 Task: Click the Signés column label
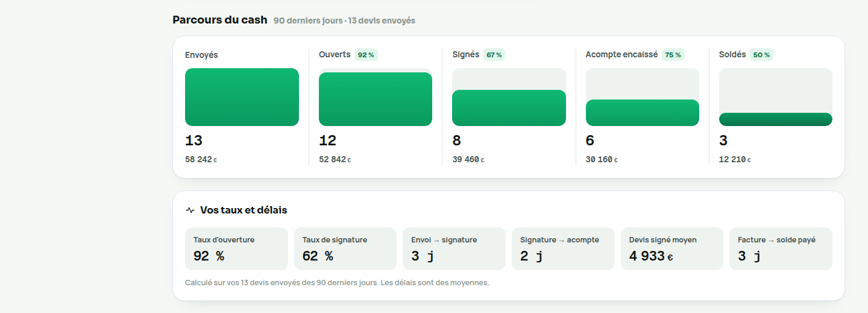coord(466,54)
